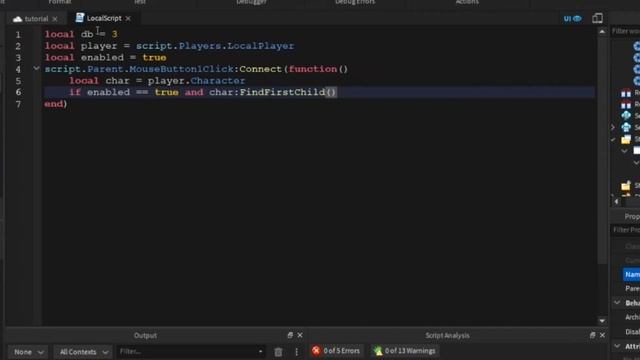
Task: Clear output with the trash icon
Action: (x=278, y=352)
